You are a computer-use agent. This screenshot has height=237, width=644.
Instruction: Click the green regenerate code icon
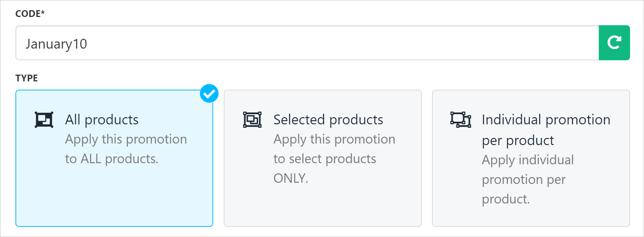pyautogui.click(x=614, y=43)
